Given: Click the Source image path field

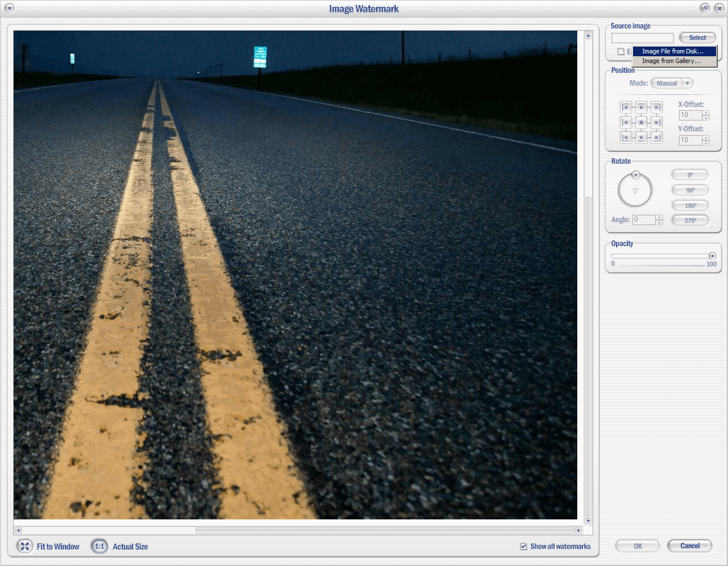Looking at the screenshot, I should point(642,38).
